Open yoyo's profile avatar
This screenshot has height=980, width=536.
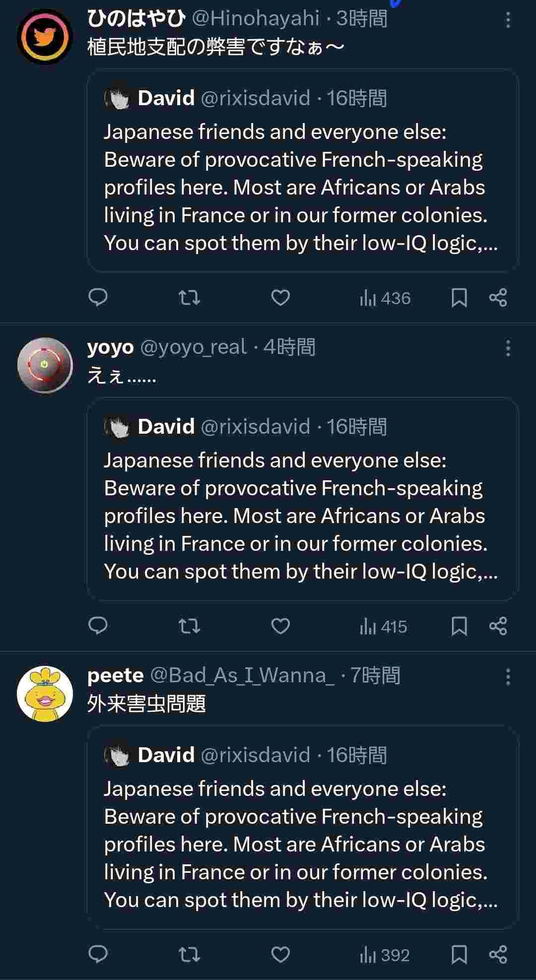(45, 365)
